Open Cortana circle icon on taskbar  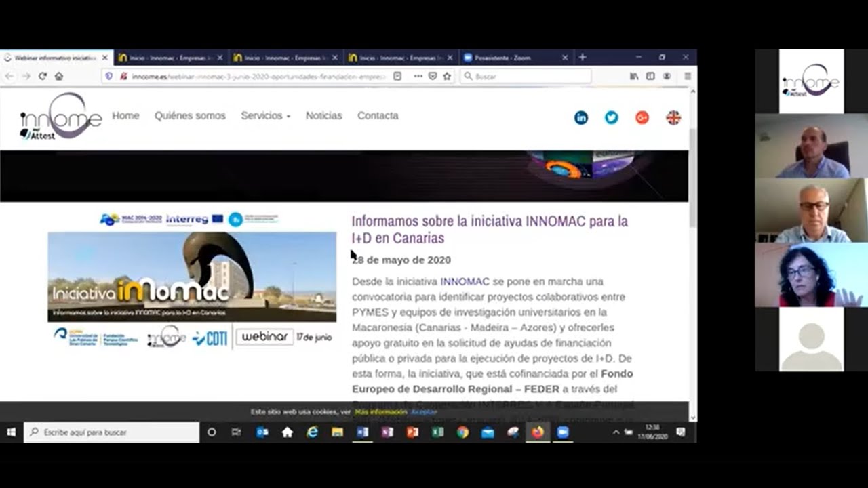[x=212, y=432]
